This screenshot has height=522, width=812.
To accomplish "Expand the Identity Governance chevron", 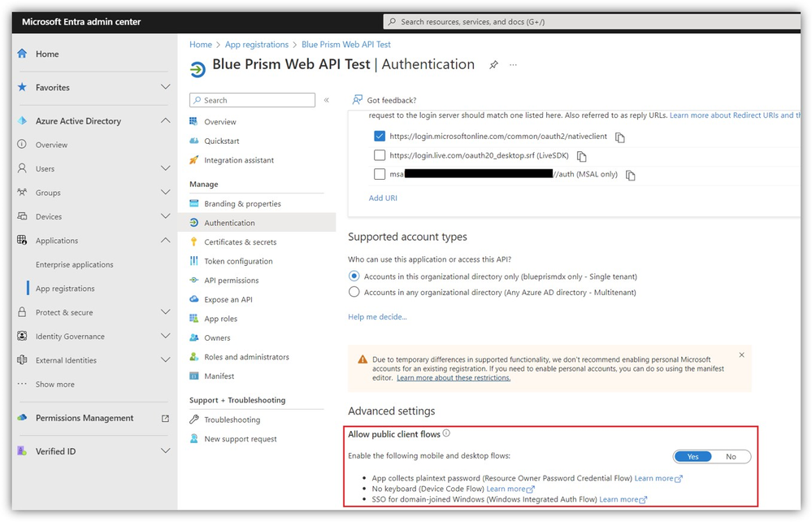I will [x=165, y=336].
